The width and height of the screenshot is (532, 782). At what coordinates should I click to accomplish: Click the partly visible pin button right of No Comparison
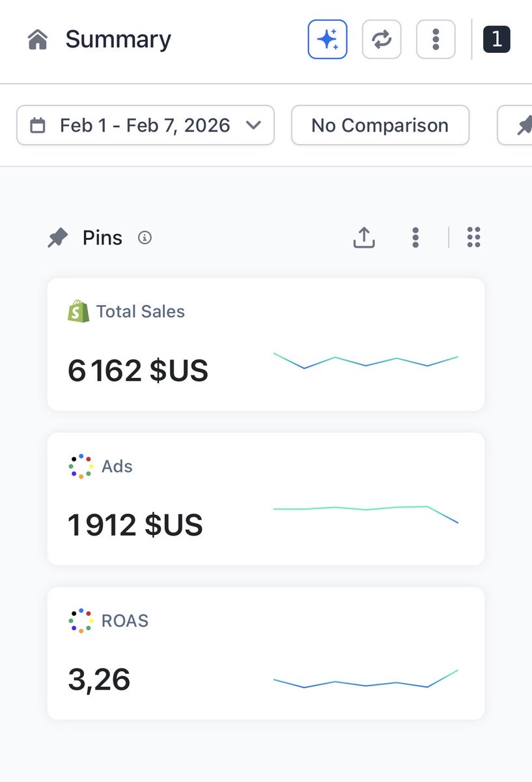coord(515,125)
